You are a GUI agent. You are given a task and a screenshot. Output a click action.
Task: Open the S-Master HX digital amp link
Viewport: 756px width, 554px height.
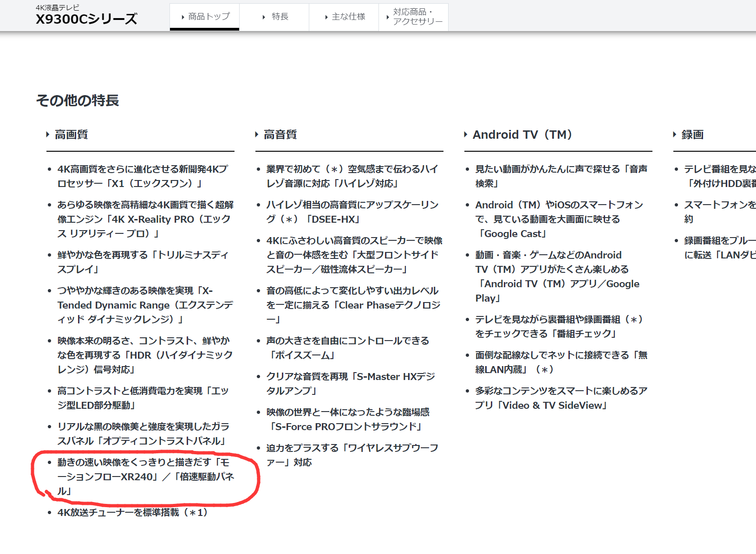(x=350, y=383)
